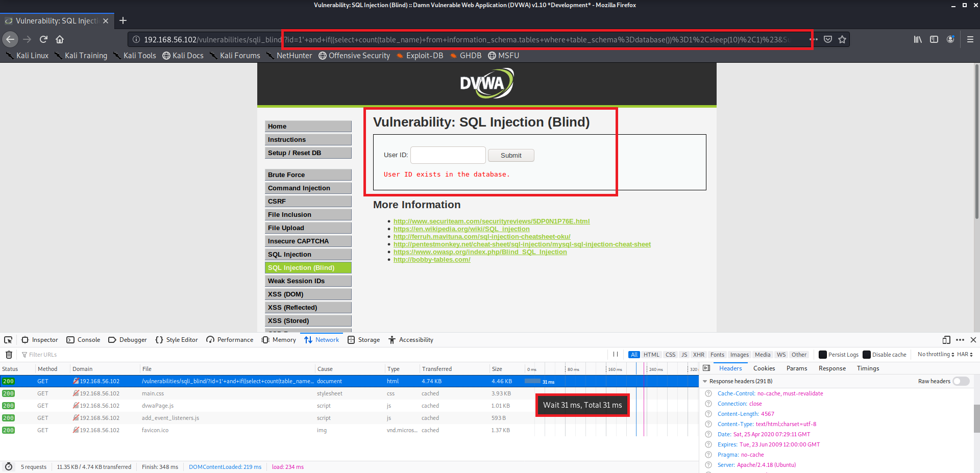Open the HAR dropdown menu
Screen dimensions: 980x473
click(x=965, y=355)
